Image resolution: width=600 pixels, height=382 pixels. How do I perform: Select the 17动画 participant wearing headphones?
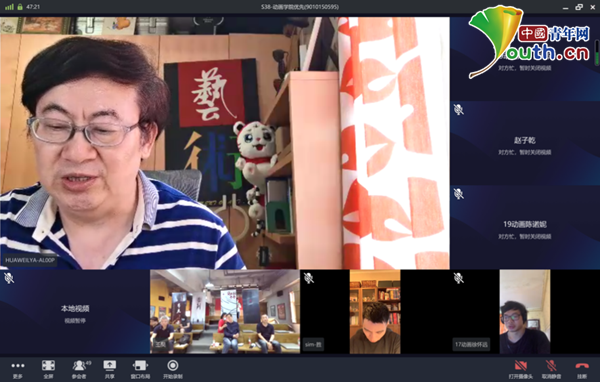525,312
